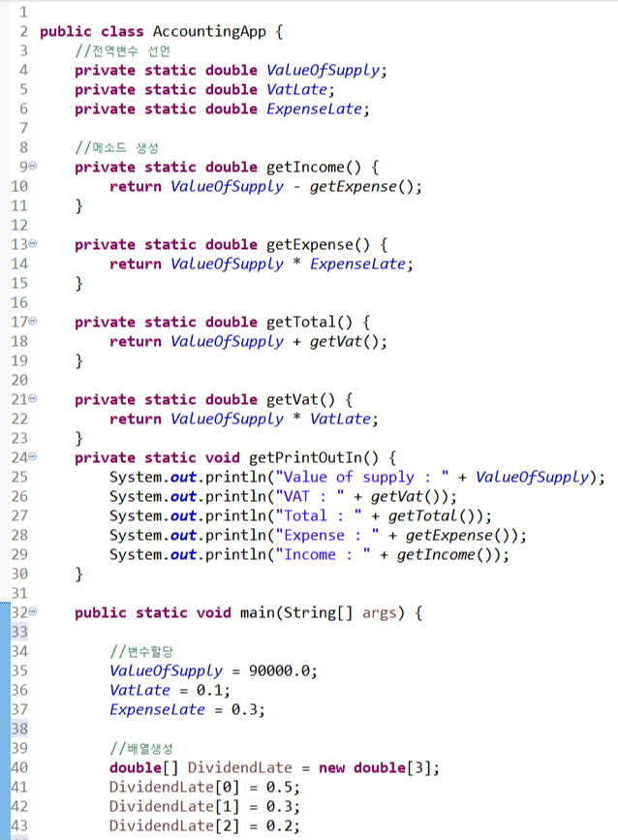
Task: Click main(String[] args) on line 32
Action: tap(323, 612)
